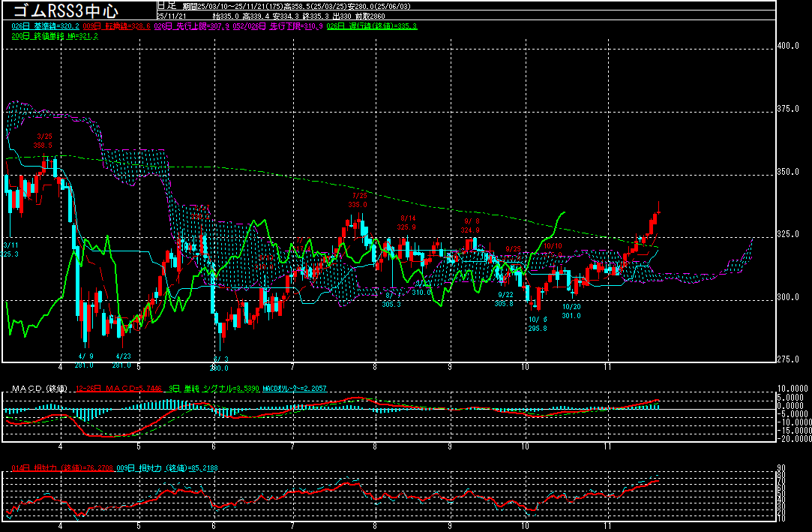Screen dimensions: 812x532
Task: Click the 400.0 price axis label
Action: [789, 47]
